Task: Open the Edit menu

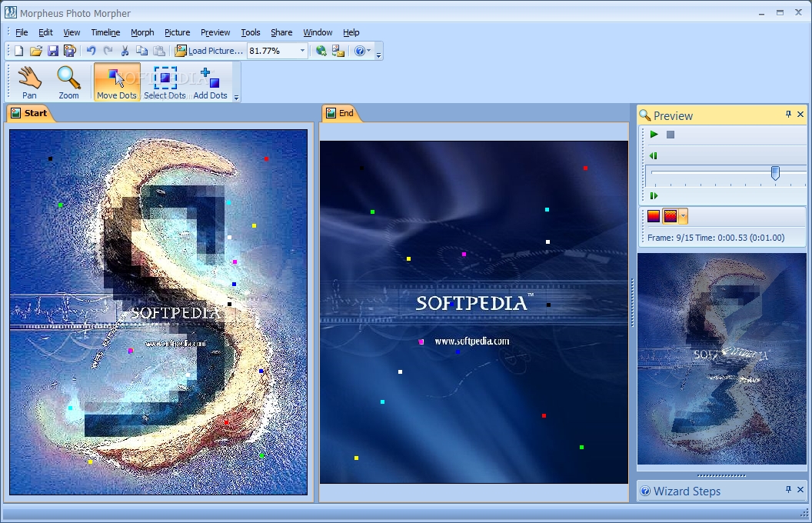Action: 45,32
